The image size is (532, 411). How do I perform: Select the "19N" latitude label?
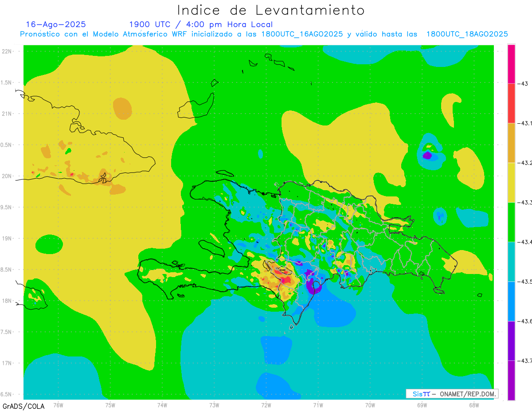click(7, 239)
